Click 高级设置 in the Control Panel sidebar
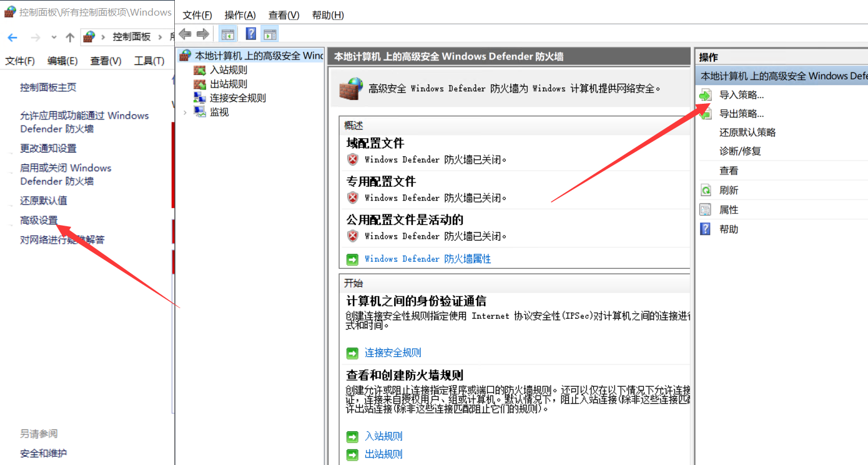This screenshot has width=868, height=465. pyautogui.click(x=39, y=220)
